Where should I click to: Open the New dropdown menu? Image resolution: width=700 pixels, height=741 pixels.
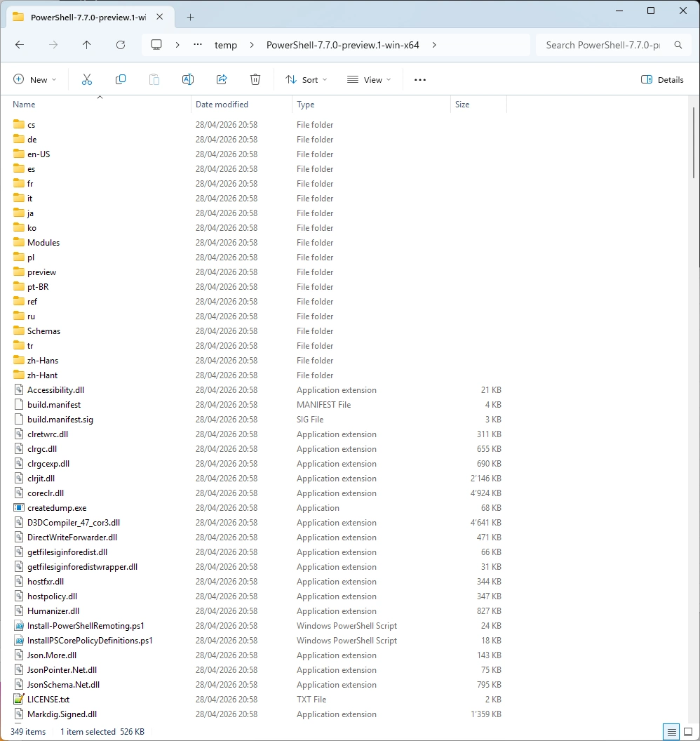(x=35, y=80)
